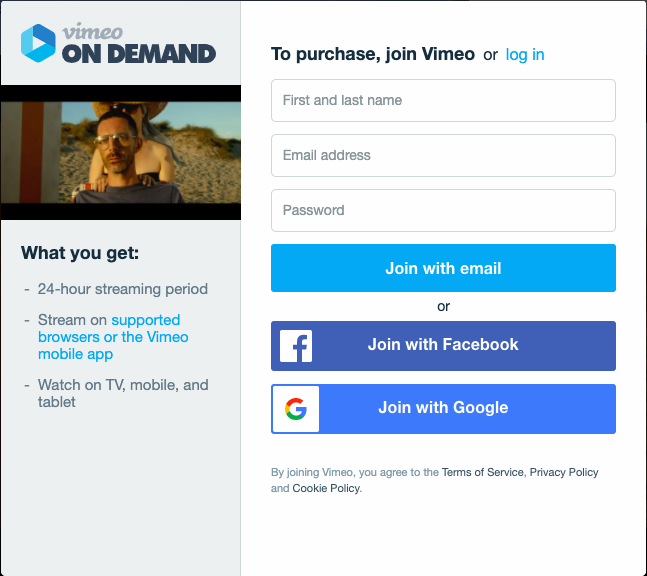Click the To purchase, join Vimeo heading

pyautogui.click(x=373, y=54)
